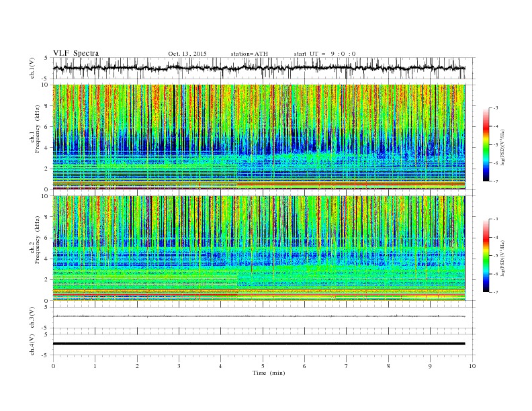Click the thick black ch.4 trace
Screen dimensions: 532x411
(259, 344)
